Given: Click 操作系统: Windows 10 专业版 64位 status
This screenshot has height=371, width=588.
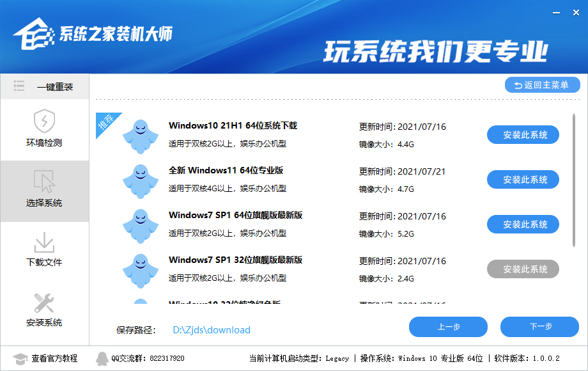Looking at the screenshot, I should tap(421, 358).
